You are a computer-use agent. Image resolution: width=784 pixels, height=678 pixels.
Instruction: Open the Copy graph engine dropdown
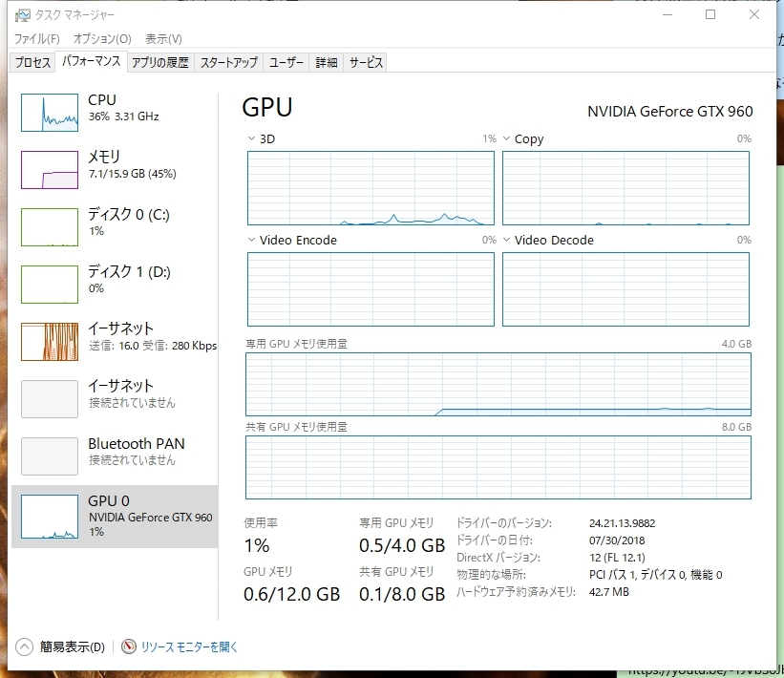point(507,139)
